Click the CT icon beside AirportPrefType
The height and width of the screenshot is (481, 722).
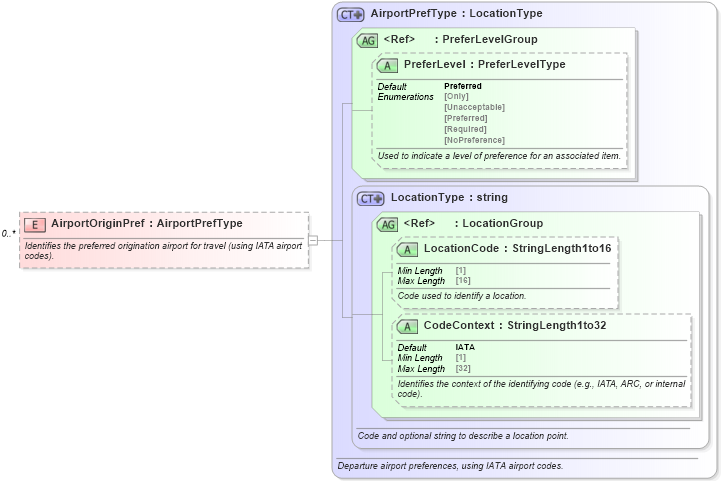coord(350,15)
